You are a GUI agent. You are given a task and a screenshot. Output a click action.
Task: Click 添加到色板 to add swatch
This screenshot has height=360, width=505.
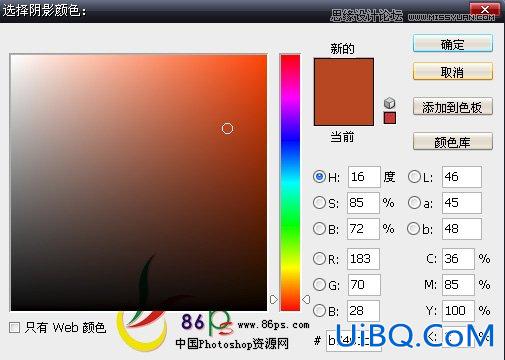pyautogui.click(x=453, y=107)
